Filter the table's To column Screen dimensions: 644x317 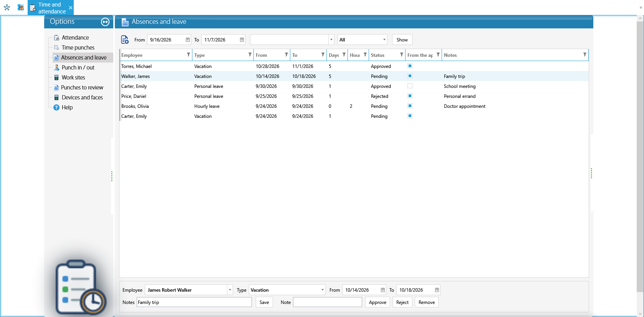point(323,55)
